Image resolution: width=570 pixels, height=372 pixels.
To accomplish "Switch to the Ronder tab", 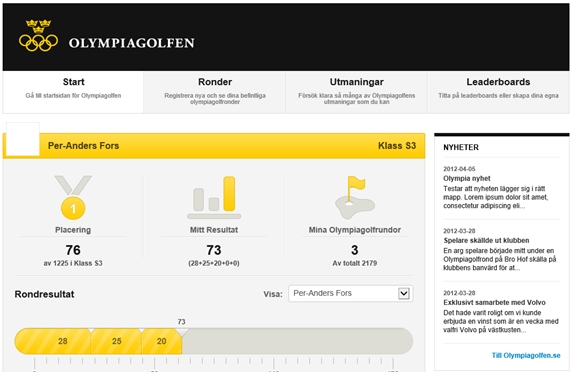I will (214, 92).
